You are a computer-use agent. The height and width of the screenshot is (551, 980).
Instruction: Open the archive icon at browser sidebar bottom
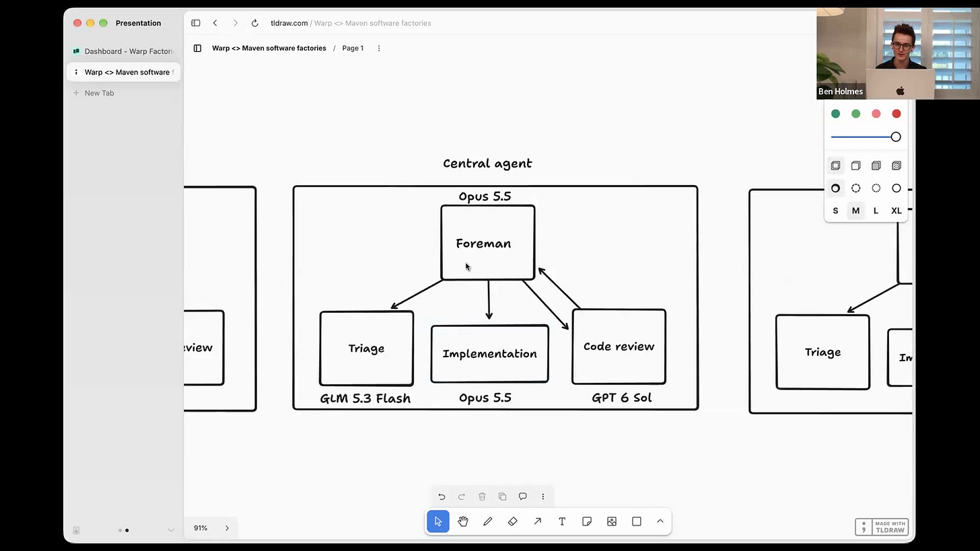[76, 530]
